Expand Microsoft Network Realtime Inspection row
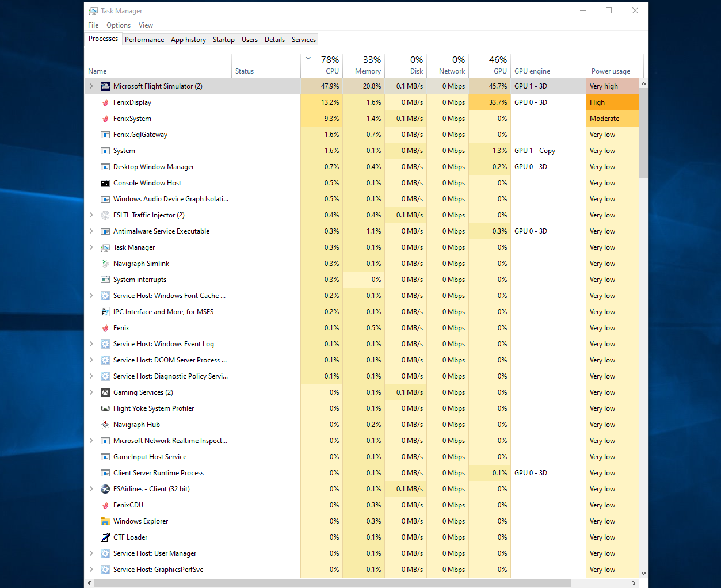721x588 pixels. 91,441
